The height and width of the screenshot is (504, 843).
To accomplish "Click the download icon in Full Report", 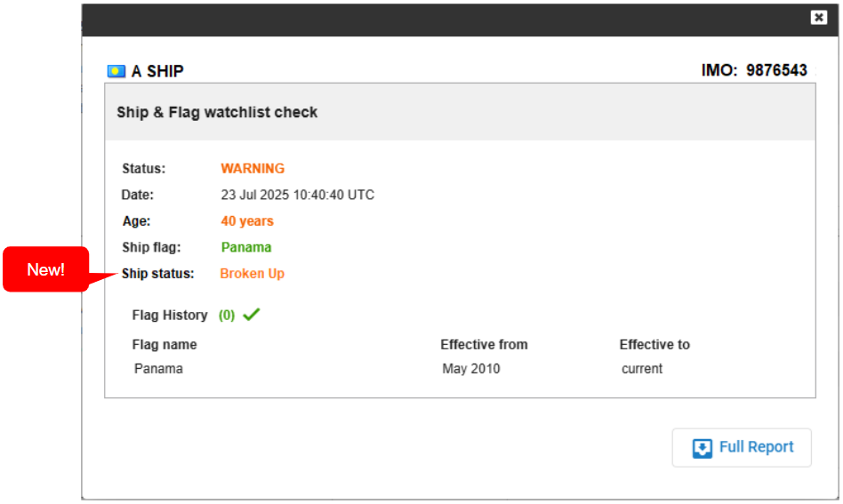I will pyautogui.click(x=702, y=448).
